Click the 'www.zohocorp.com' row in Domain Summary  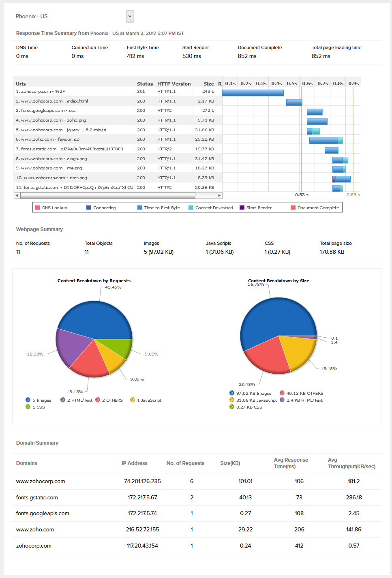(x=197, y=481)
